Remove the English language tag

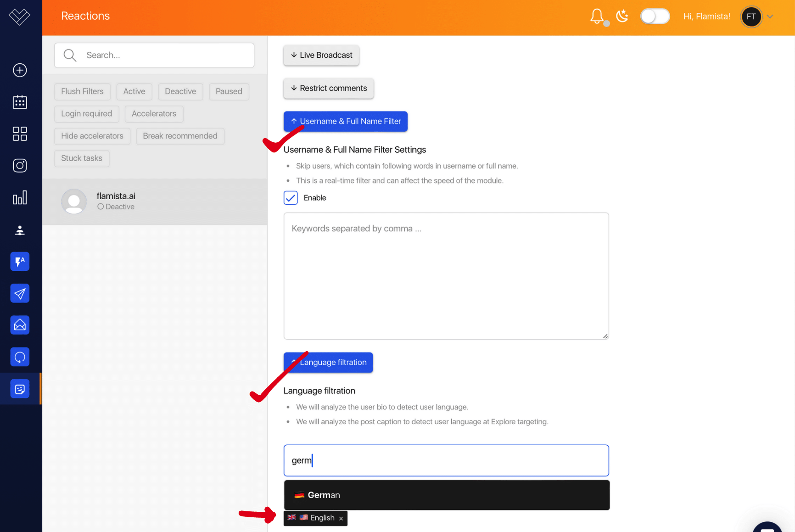click(x=341, y=518)
